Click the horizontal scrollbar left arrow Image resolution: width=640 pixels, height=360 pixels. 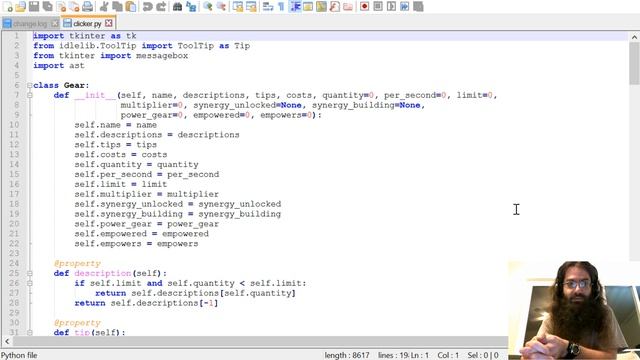(7, 341)
